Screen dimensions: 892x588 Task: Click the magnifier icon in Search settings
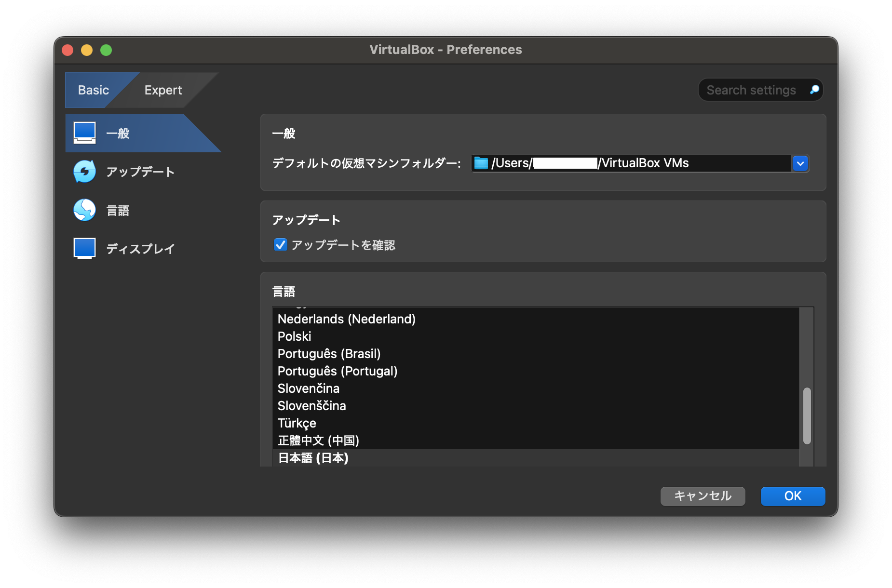pyautogui.click(x=814, y=90)
